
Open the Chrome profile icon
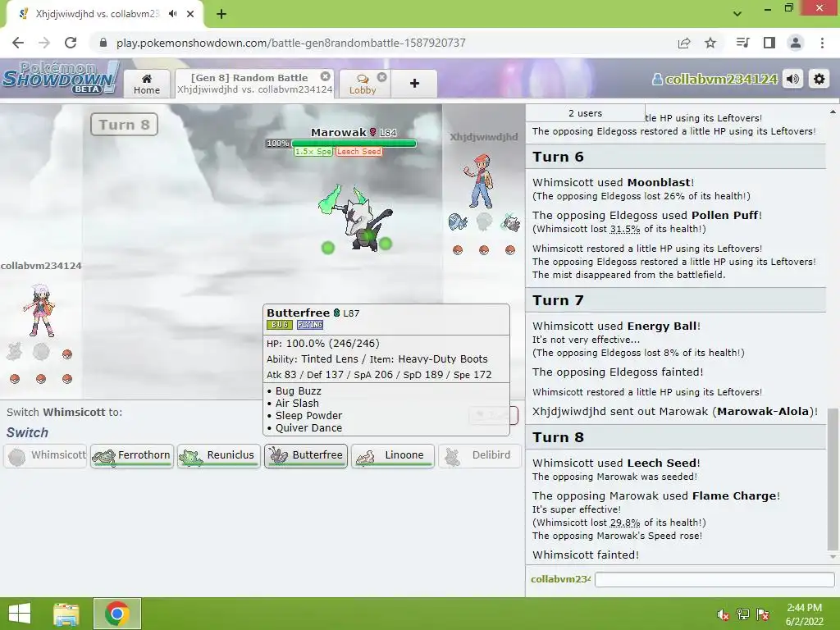796,43
